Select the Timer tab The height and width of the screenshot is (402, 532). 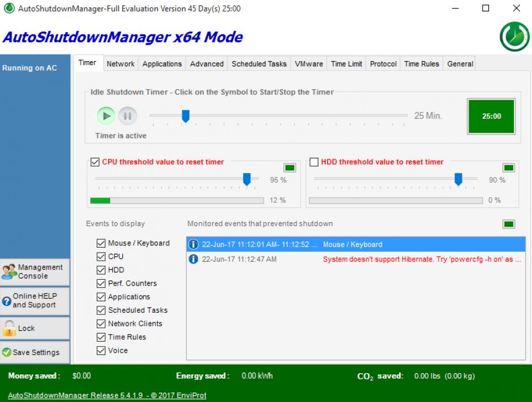point(88,63)
